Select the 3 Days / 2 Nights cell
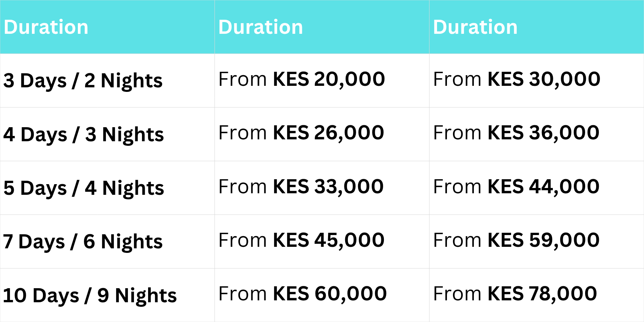The image size is (644, 322). pos(83,80)
